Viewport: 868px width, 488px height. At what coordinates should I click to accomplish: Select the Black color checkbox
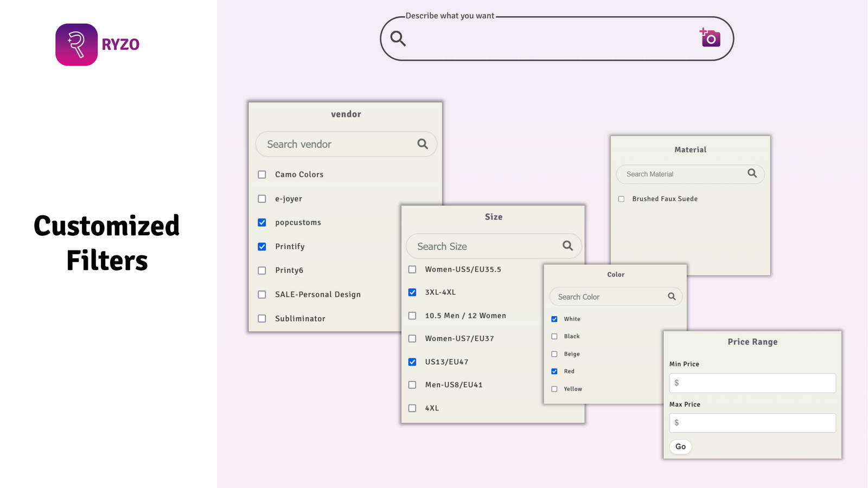(x=554, y=337)
